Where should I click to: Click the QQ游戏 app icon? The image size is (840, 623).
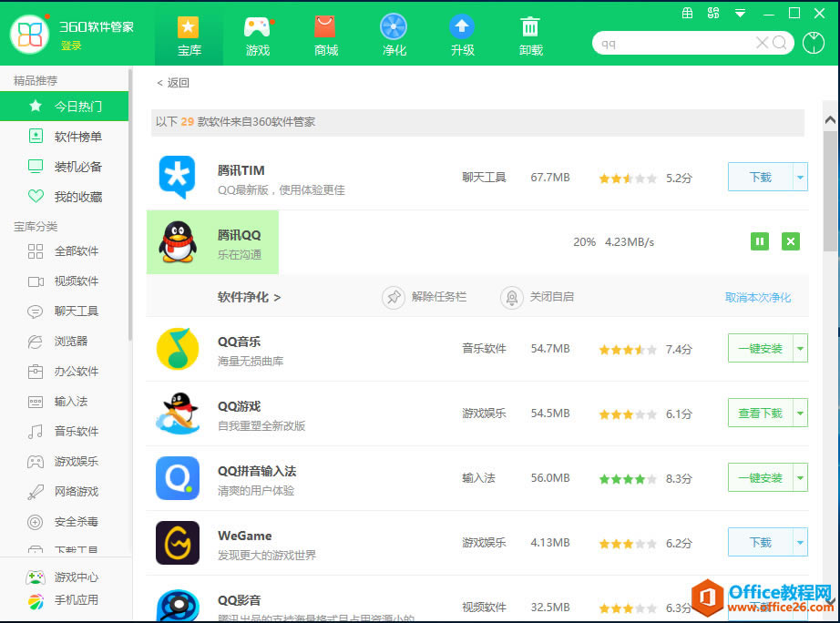178,413
